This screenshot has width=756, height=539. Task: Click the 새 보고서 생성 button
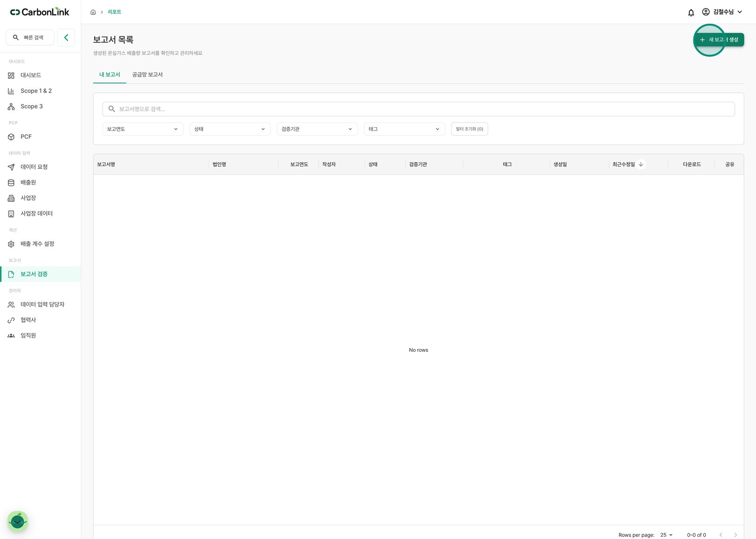(x=719, y=40)
